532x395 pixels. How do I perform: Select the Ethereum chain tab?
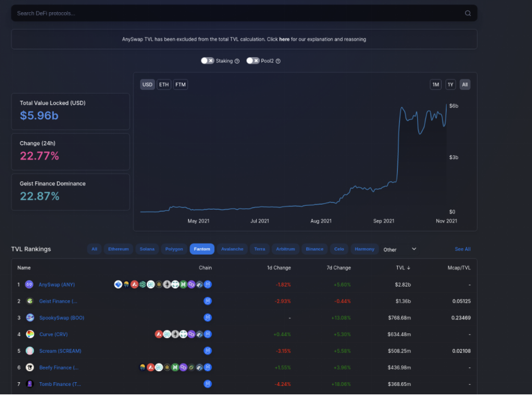point(119,249)
